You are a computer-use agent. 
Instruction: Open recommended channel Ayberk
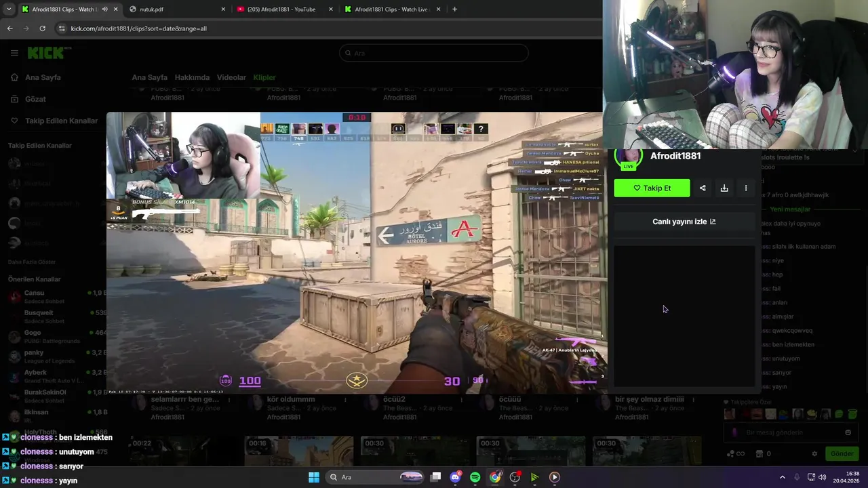[x=54, y=375]
